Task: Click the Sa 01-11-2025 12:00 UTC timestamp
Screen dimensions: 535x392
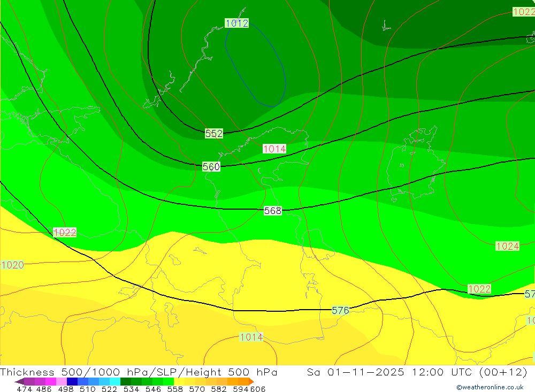Action: (x=417, y=372)
